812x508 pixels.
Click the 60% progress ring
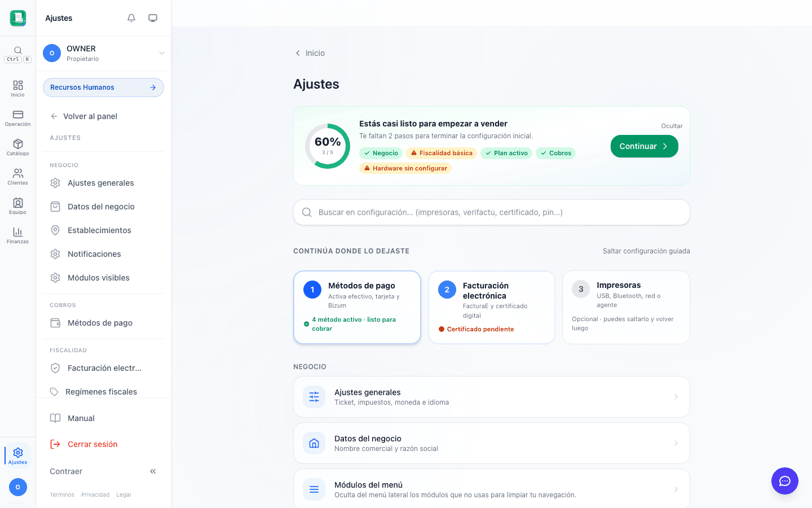[328, 146]
